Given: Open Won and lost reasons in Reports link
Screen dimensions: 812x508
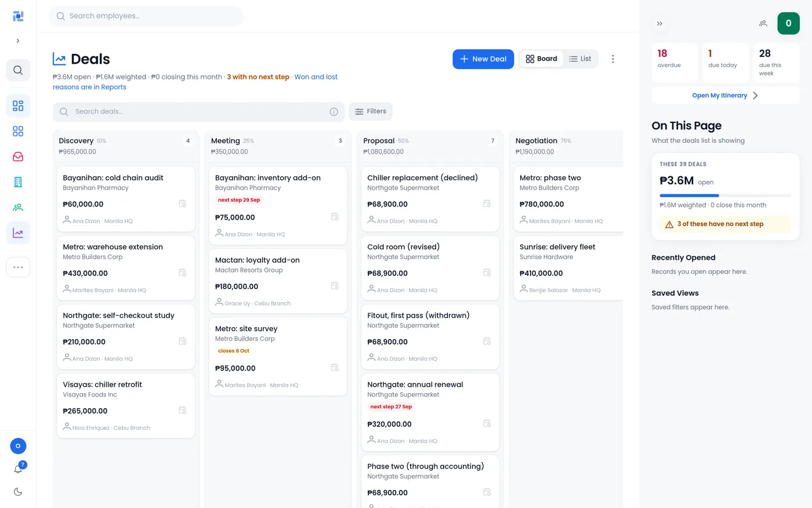Looking at the screenshot, I should point(195,82).
